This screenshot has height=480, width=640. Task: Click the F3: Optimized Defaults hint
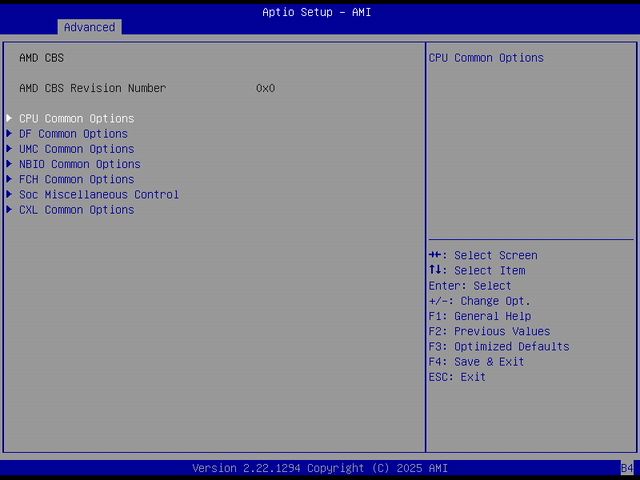499,347
